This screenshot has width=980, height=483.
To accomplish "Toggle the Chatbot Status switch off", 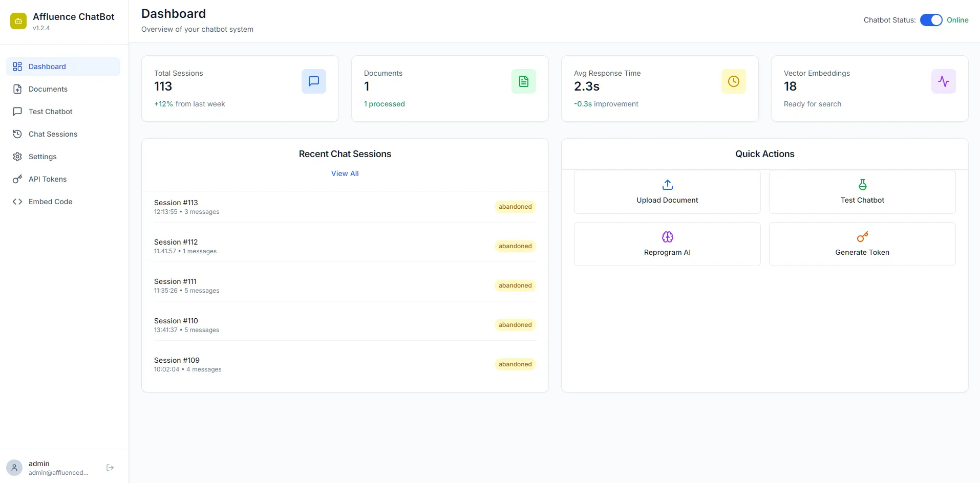I will [931, 20].
